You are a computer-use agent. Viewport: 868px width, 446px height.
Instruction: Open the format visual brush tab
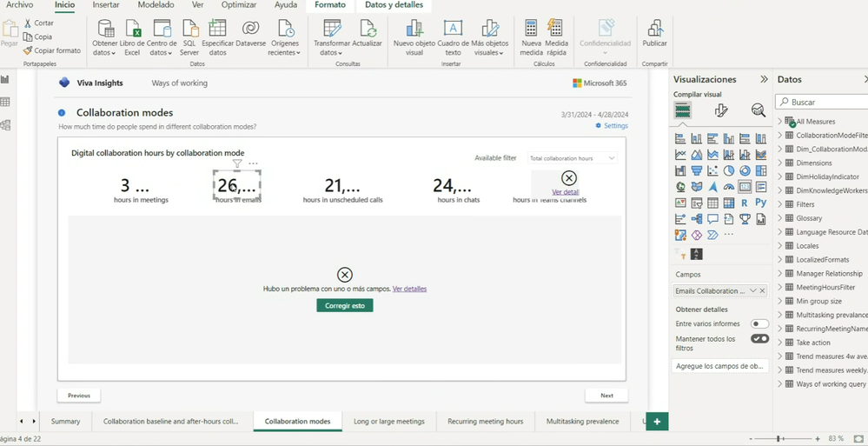click(721, 110)
